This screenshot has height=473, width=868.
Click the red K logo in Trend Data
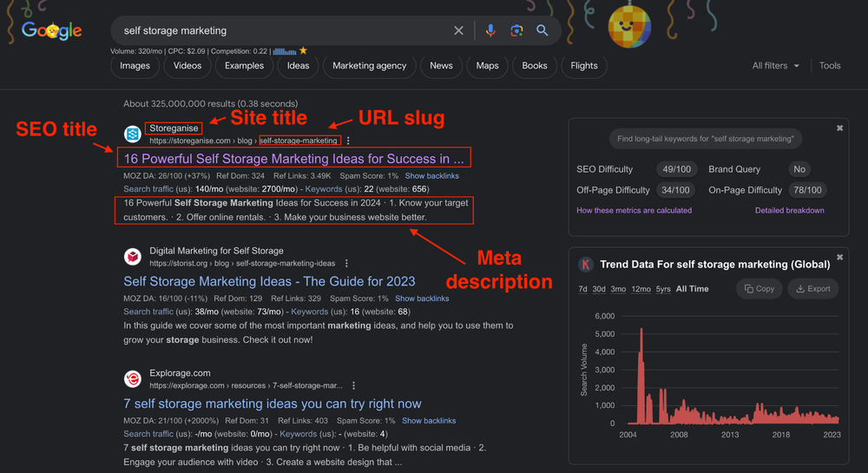586,265
